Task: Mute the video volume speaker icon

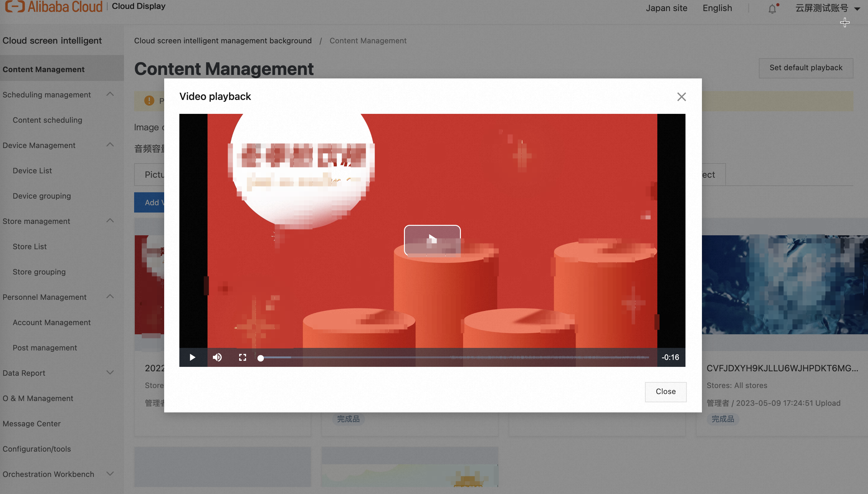Action: [217, 357]
